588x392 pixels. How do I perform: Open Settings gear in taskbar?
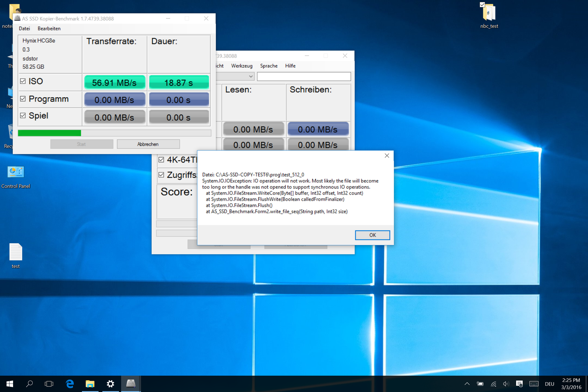tap(110, 384)
